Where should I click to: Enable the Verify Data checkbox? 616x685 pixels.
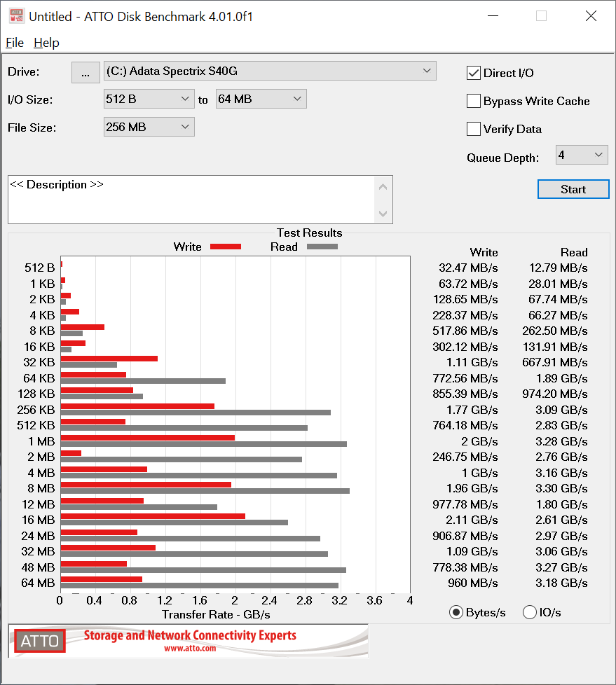pyautogui.click(x=474, y=129)
